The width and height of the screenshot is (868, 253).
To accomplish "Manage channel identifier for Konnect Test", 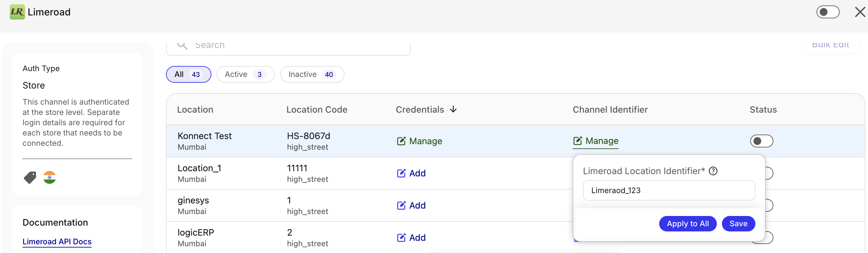I will 596,141.
